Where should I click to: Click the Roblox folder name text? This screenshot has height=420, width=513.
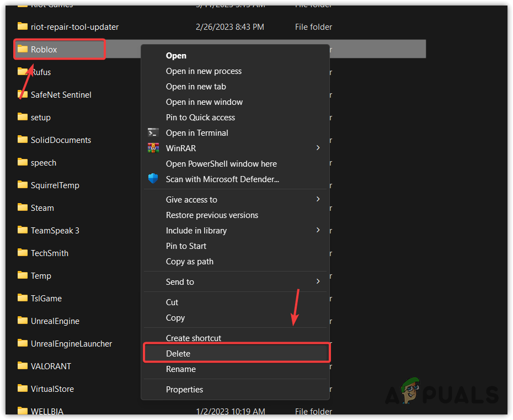(44, 50)
